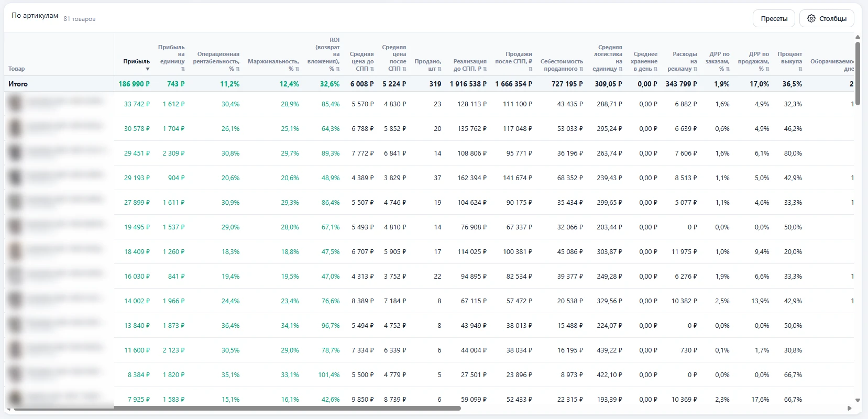Select the profit cell 29 193 ₽
The width and height of the screenshot is (868, 419).
(x=137, y=178)
